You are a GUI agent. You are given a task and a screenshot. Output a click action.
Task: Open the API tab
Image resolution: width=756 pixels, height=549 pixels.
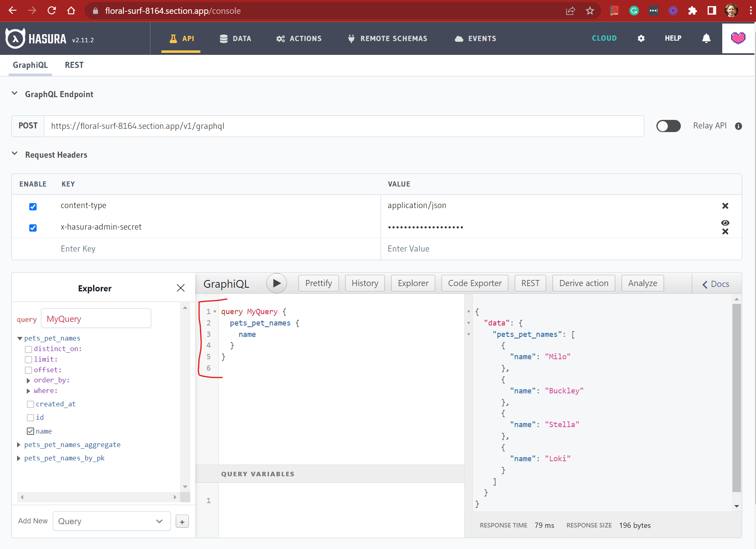(181, 39)
